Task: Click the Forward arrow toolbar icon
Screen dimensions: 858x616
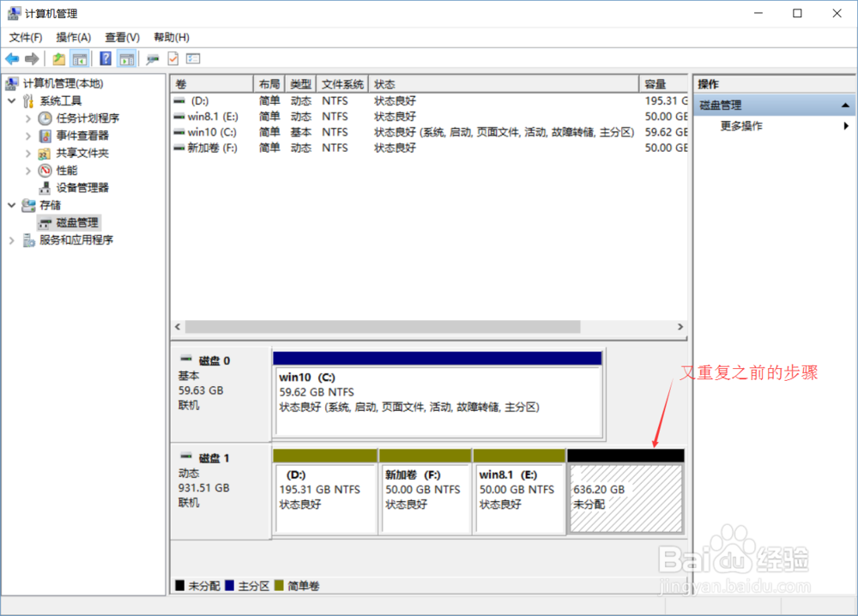Action: (x=32, y=58)
